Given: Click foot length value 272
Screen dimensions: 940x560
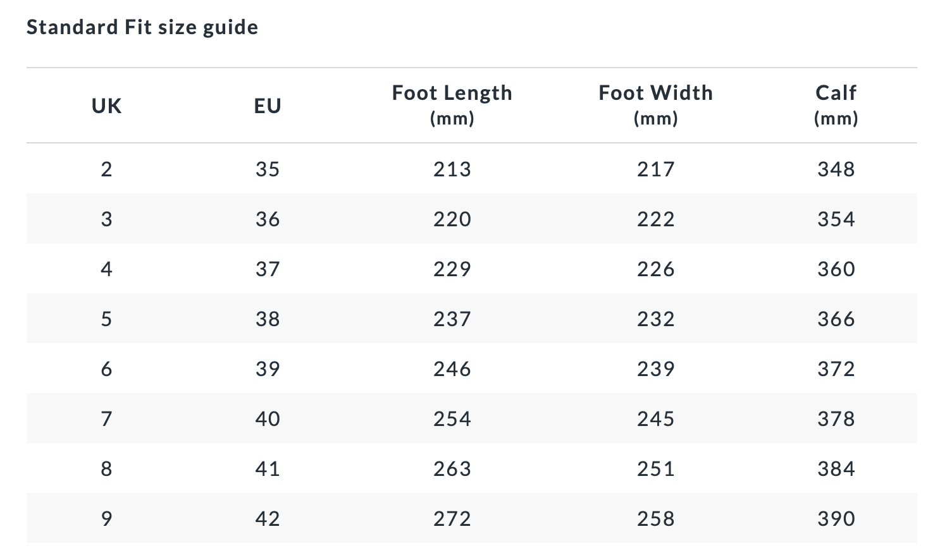Looking at the screenshot, I should 452,518.
